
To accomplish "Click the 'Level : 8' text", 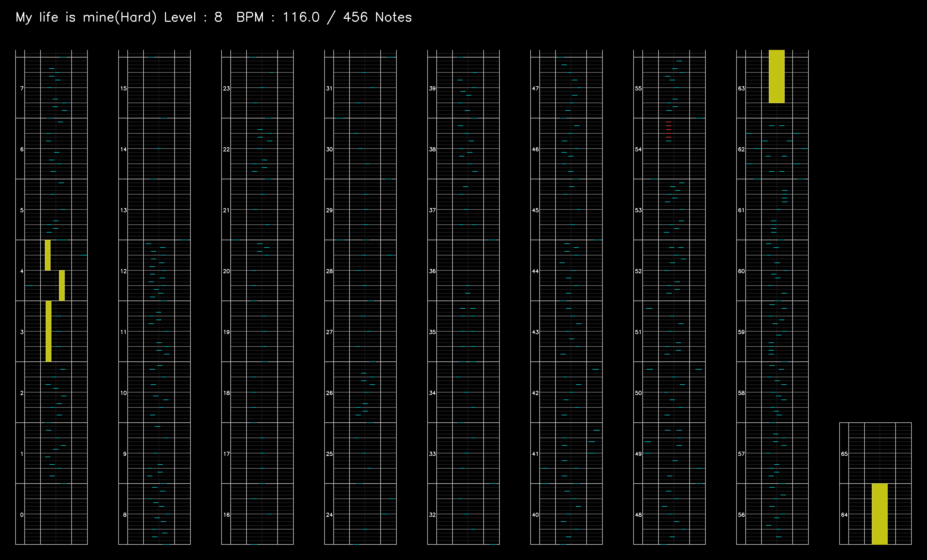I will tap(193, 17).
